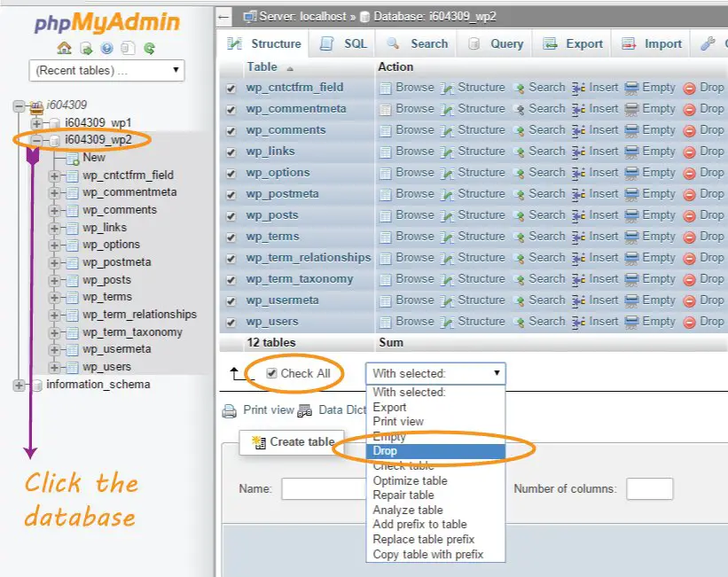Image resolution: width=728 pixels, height=577 pixels.
Task: Click the Data Dictionary icon
Action: [304, 411]
